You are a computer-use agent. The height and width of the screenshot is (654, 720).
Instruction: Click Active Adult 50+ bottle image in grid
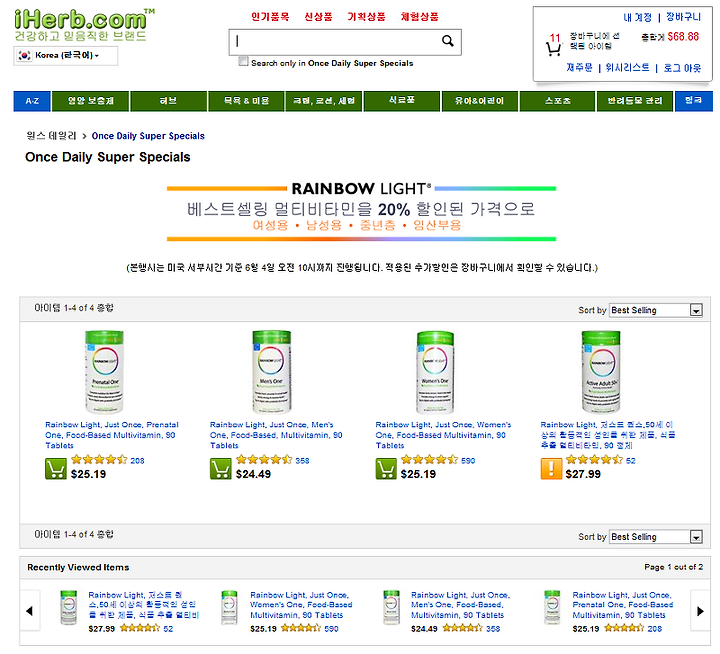[601, 372]
